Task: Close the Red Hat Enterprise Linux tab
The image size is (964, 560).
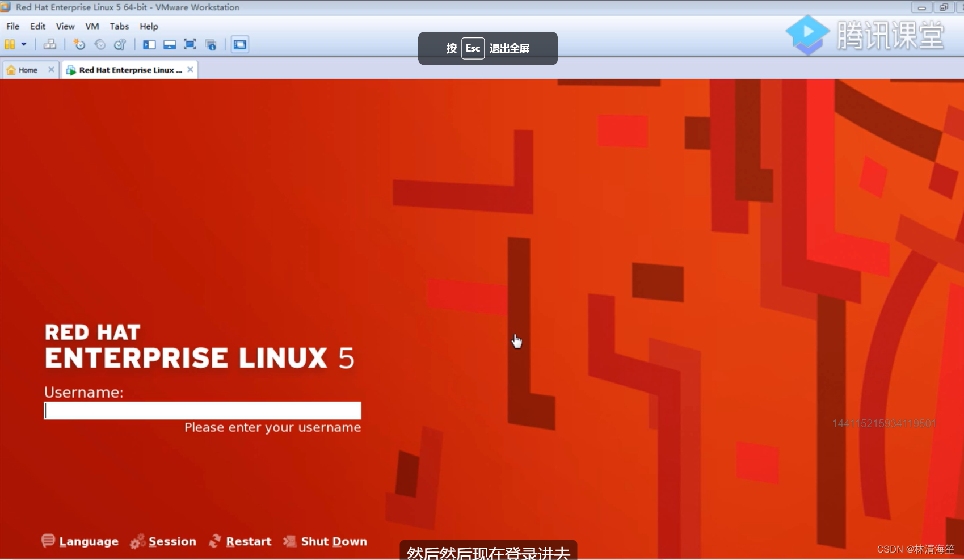Action: (x=190, y=69)
